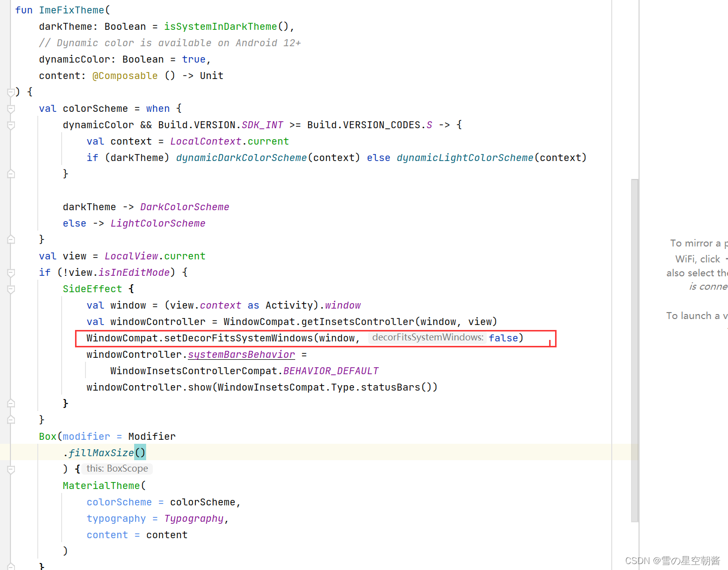Collapse the 'val colorScheme = when {' block
Viewport: 728px width, 570px height.
click(x=11, y=108)
